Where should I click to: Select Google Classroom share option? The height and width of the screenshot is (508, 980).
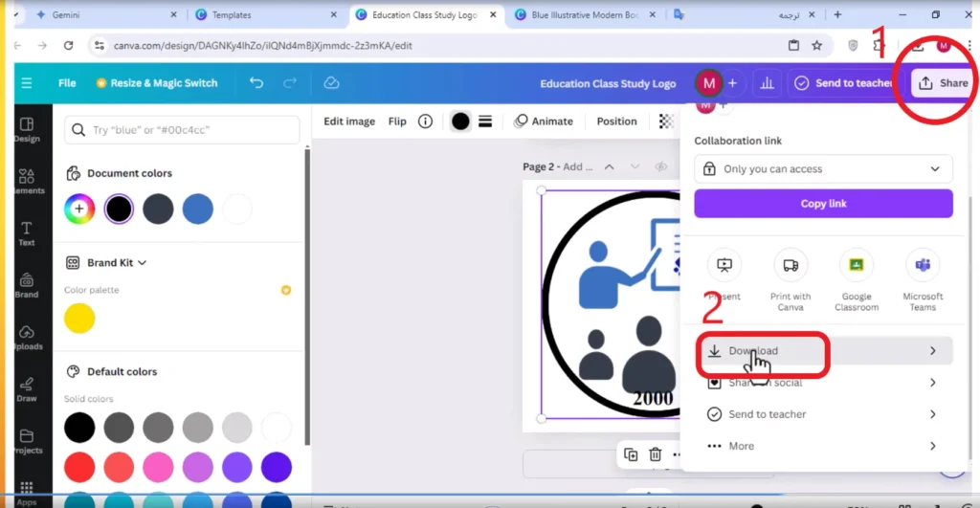pyautogui.click(x=857, y=280)
